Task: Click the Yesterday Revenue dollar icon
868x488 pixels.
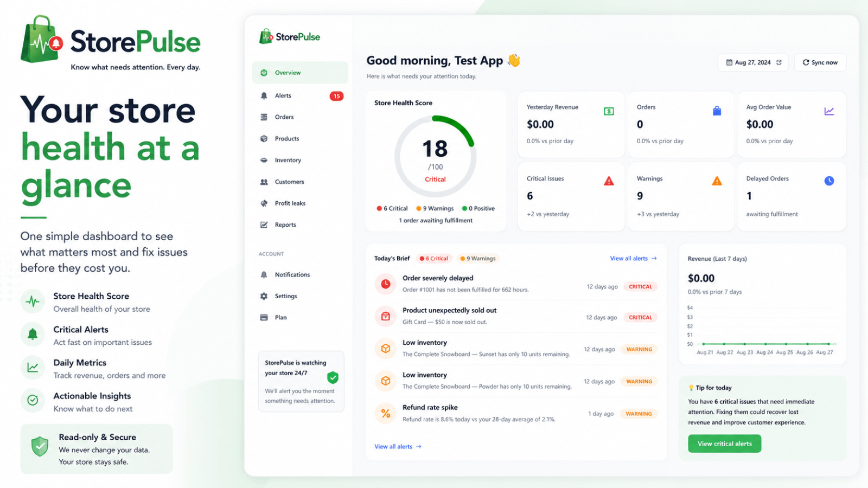Action: 609,111
